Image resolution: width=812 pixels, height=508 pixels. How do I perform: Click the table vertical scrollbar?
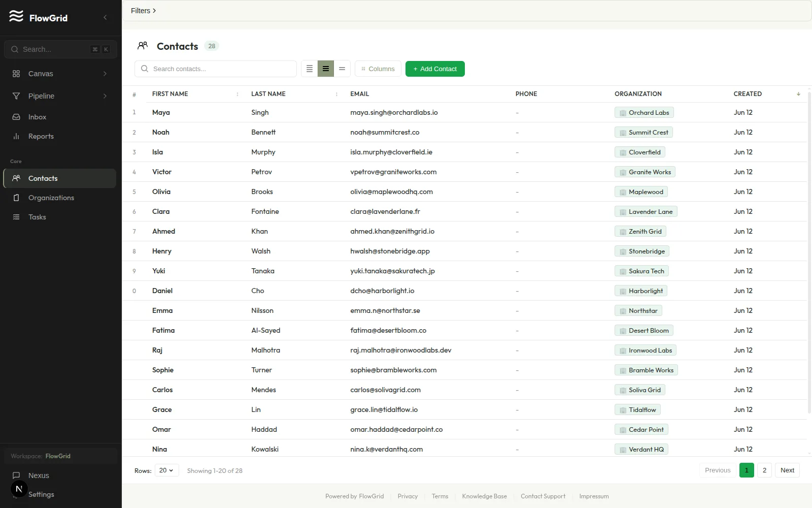(809, 254)
